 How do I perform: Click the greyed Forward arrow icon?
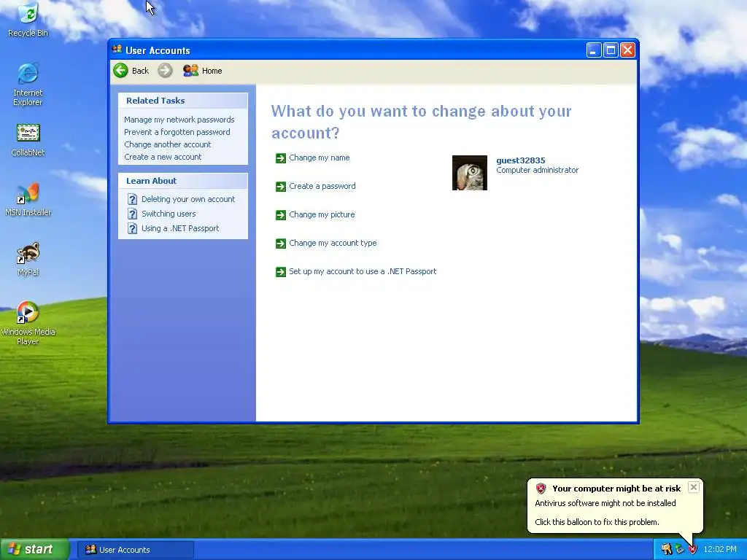point(165,71)
